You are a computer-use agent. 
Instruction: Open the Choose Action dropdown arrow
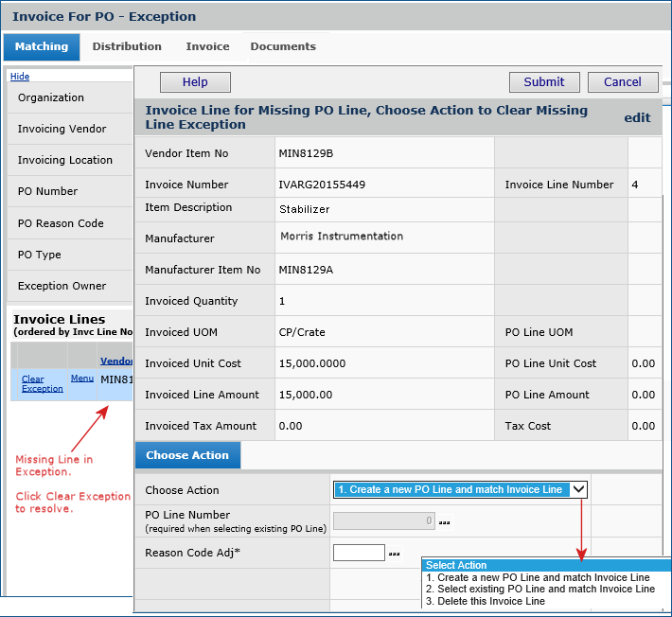pyautogui.click(x=577, y=489)
